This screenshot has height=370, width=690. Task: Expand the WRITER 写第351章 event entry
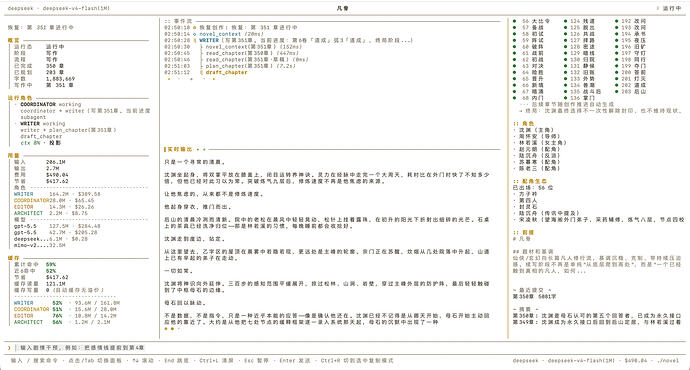(x=306, y=40)
